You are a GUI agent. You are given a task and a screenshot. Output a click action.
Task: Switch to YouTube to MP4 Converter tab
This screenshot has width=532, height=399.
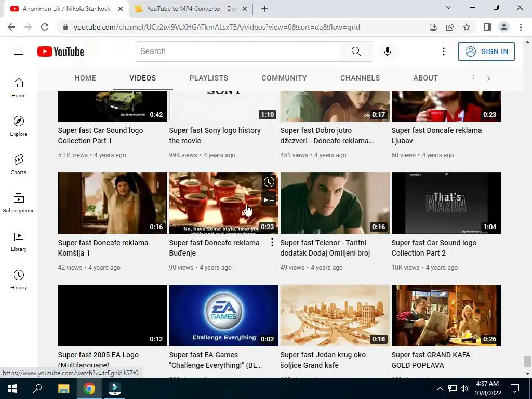[191, 9]
